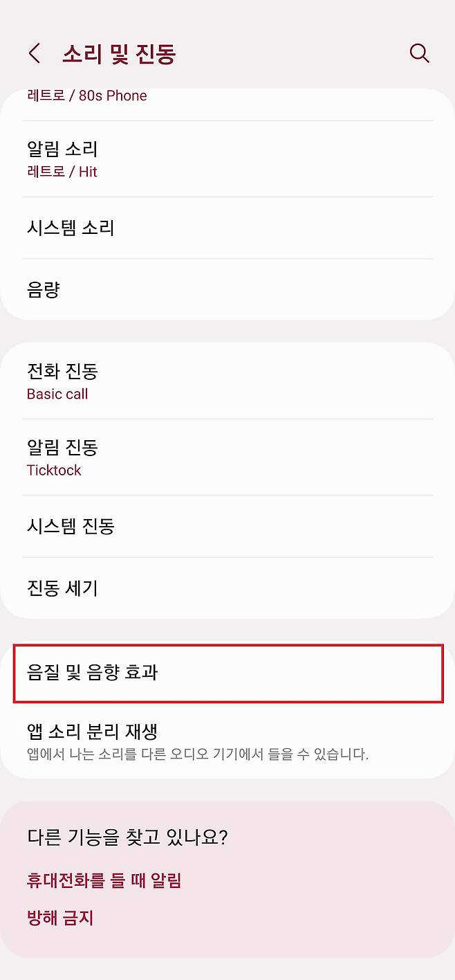Open 알림 진동 settings
455x980 pixels.
(62, 448)
